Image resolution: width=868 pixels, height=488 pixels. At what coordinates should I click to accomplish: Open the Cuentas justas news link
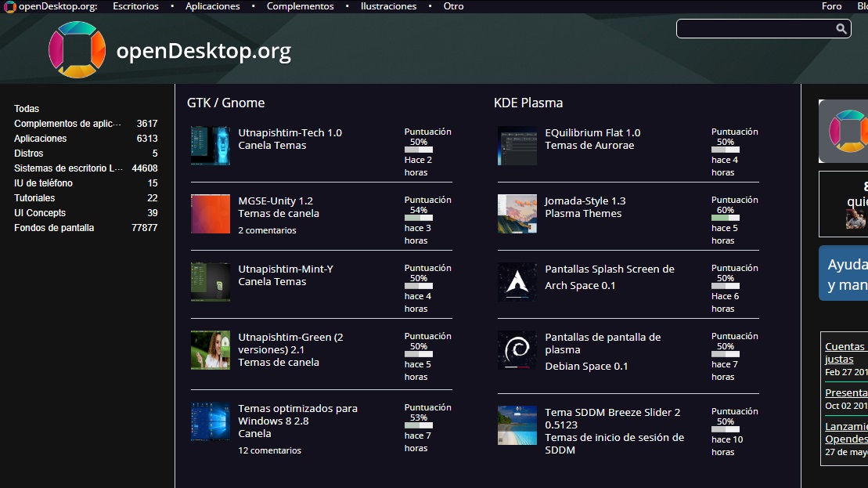(846, 352)
